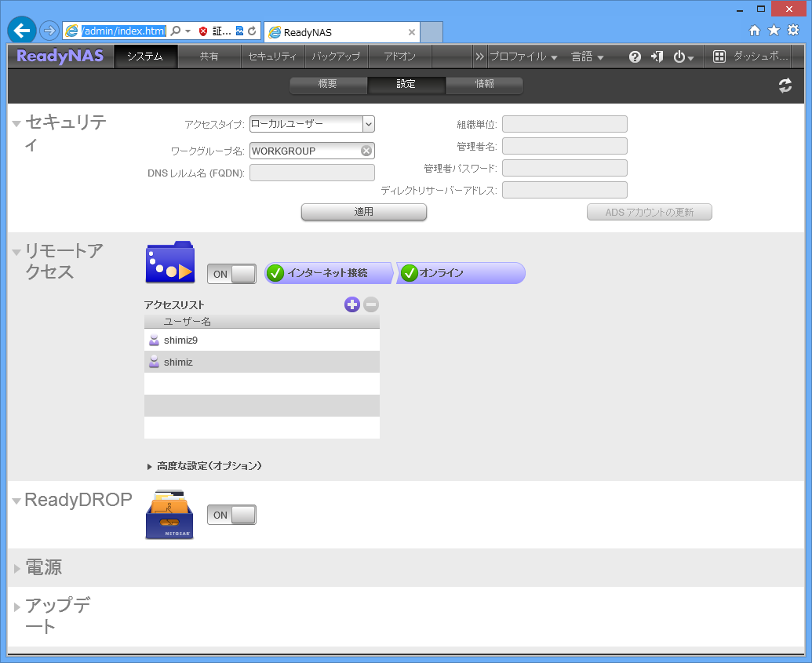Click the logout door icon

657,56
